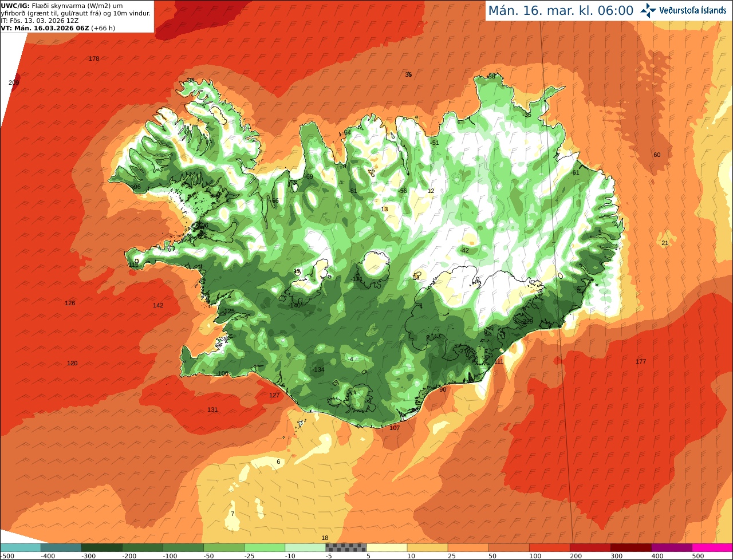Click the map value 61 on the east coast
733x560 pixels.
[x=576, y=173]
